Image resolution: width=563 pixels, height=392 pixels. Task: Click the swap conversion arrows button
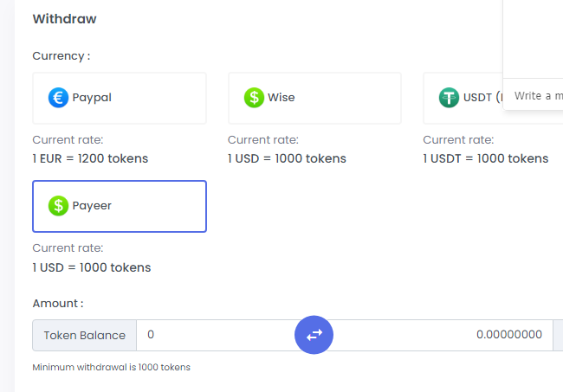(314, 335)
